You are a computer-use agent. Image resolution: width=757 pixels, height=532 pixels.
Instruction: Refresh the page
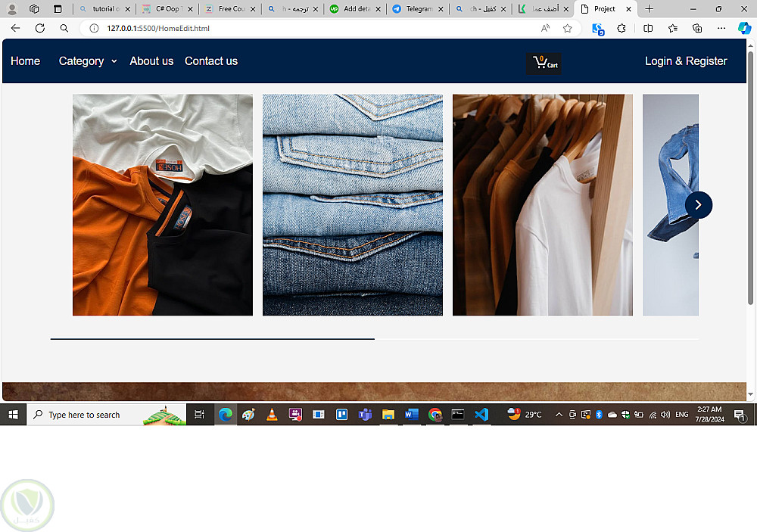point(40,29)
